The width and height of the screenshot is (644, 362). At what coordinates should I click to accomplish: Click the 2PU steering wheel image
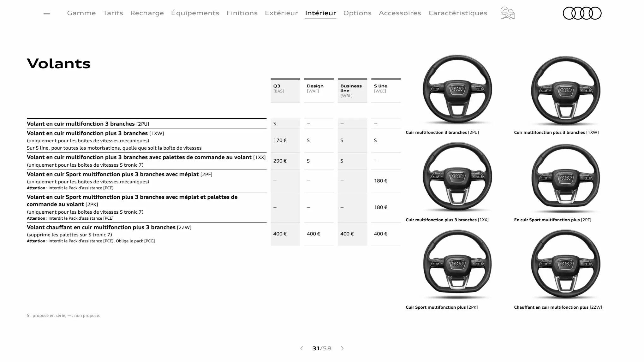click(457, 90)
